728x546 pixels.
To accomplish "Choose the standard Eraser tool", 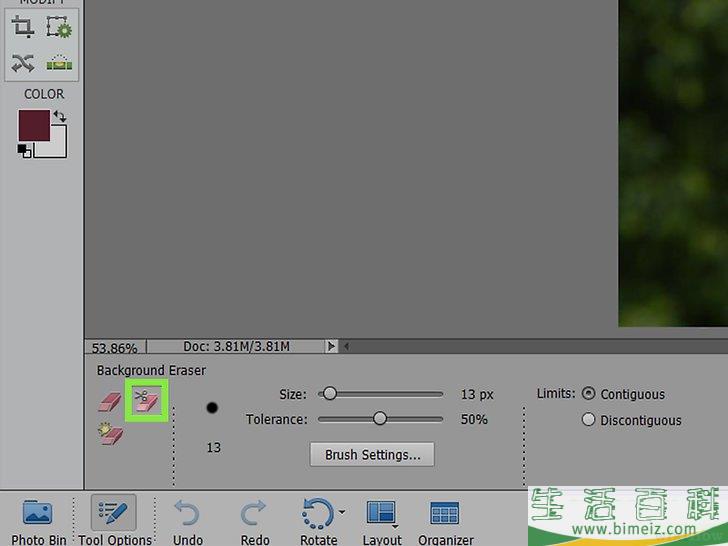I will (110, 402).
